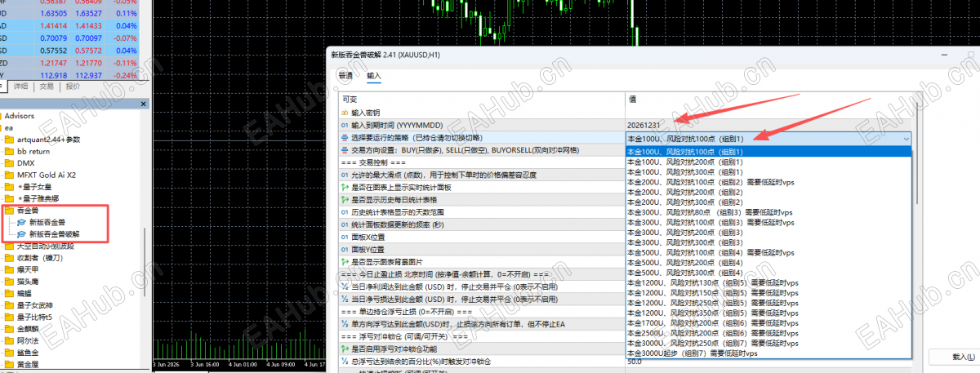This screenshot has height=373, width=980.
Task: Close the strategy selection dropdown via its arrow
Action: click(906, 139)
